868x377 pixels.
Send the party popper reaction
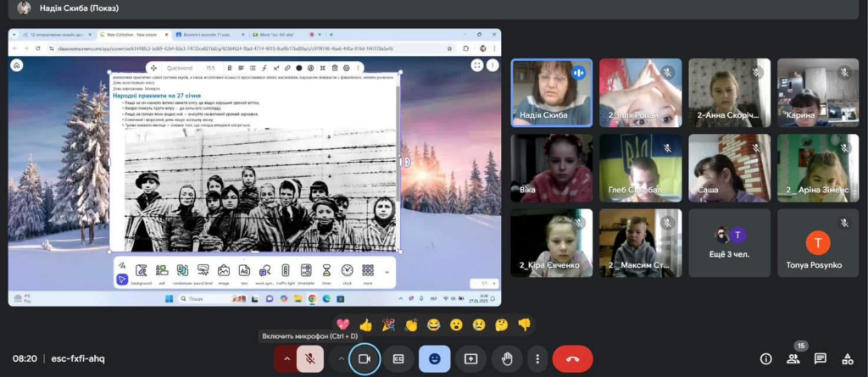[x=388, y=325]
